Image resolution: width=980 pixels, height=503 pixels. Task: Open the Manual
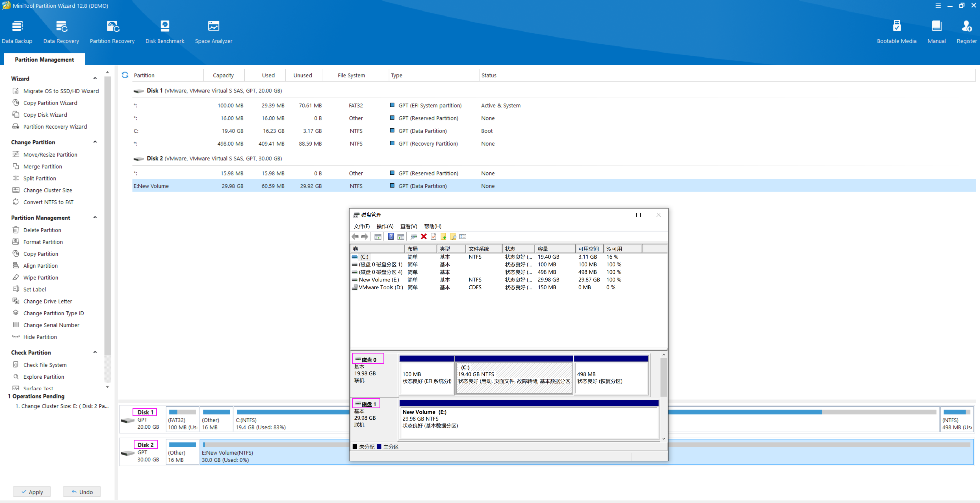pos(936,32)
